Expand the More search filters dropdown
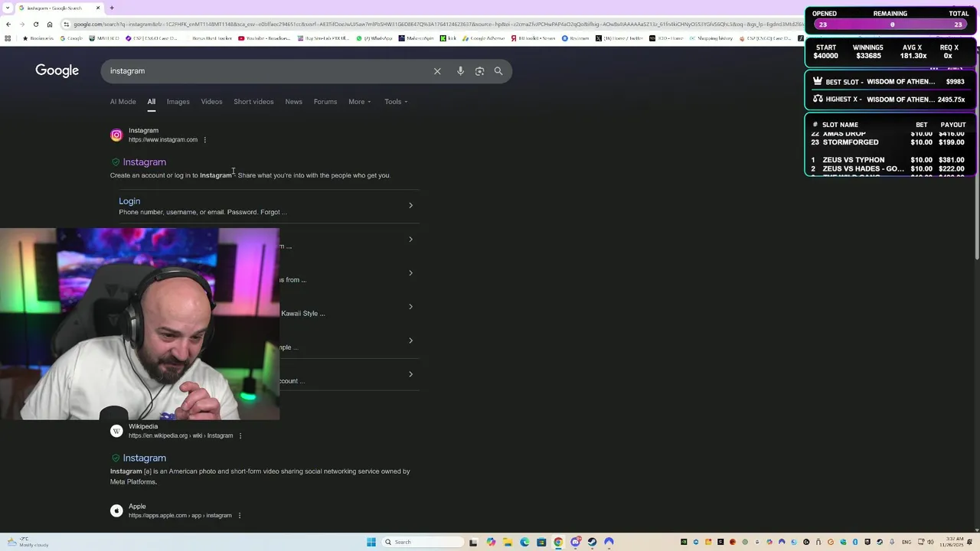 point(360,102)
